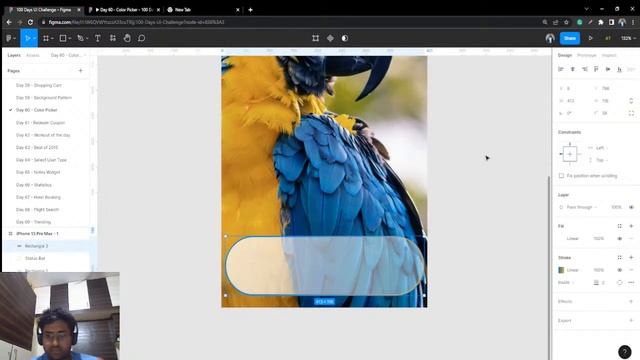Select the Pen tool
This screenshot has width=640, height=360.
[80, 38]
